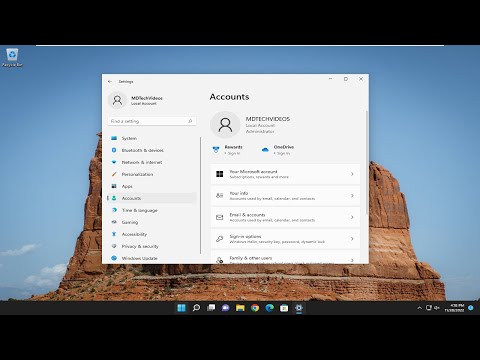Open Personalization settings
The height and width of the screenshot is (360, 480).
tap(152, 174)
